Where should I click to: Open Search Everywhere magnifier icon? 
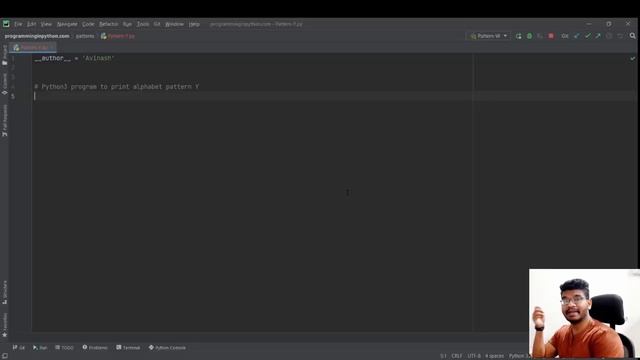click(x=632, y=36)
